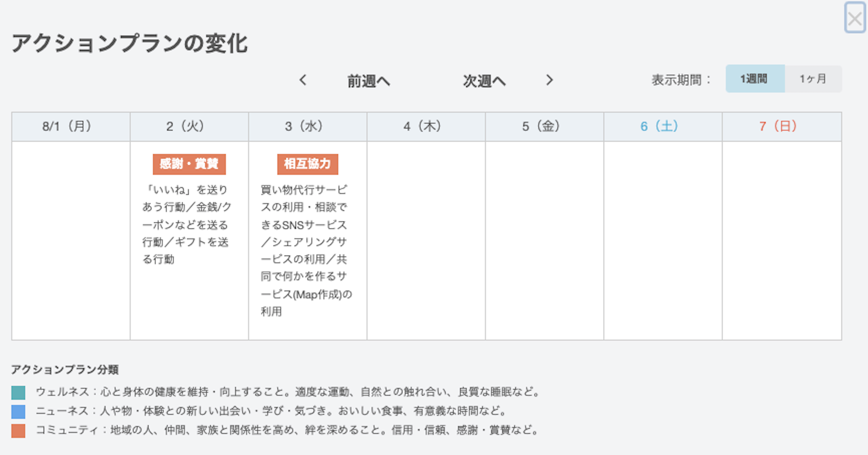Click the orange コミュニティ legend swatch

tap(18, 431)
